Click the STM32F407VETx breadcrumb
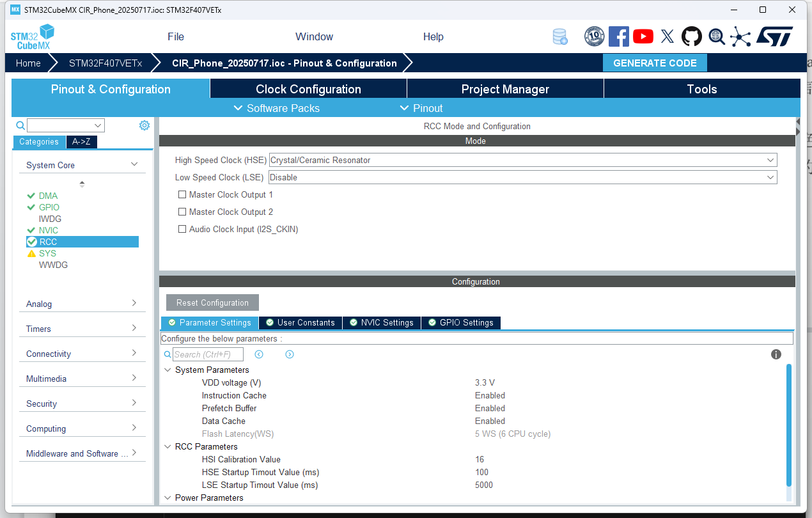 [105, 63]
